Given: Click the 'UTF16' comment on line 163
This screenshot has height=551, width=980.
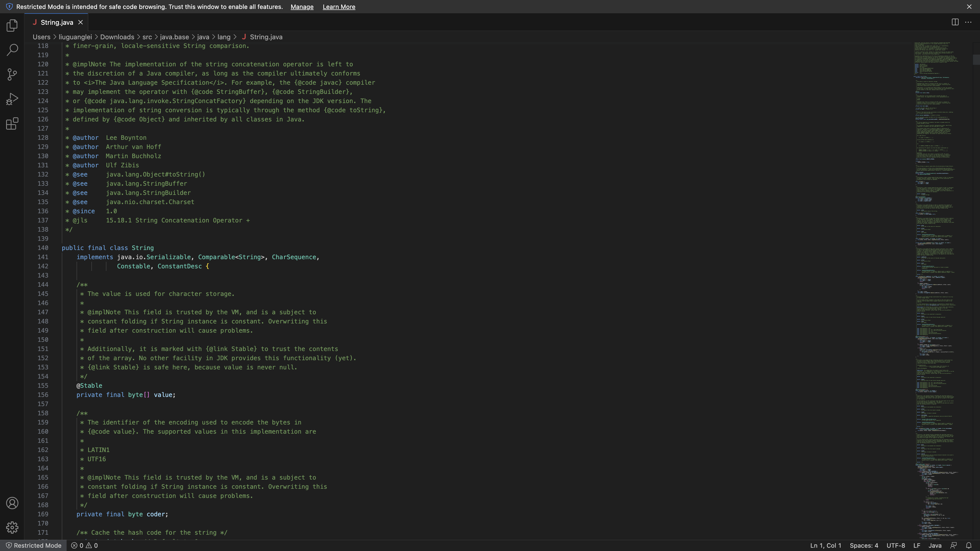Looking at the screenshot, I should click(x=97, y=459).
